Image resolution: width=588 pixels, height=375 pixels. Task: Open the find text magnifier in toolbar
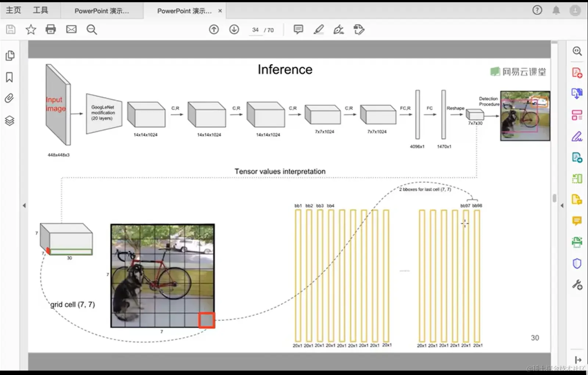[92, 29]
